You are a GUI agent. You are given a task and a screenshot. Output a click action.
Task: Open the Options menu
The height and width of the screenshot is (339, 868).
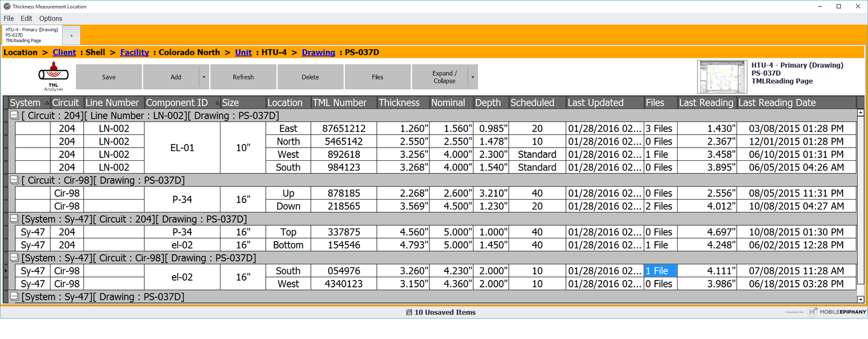pyautogui.click(x=50, y=19)
